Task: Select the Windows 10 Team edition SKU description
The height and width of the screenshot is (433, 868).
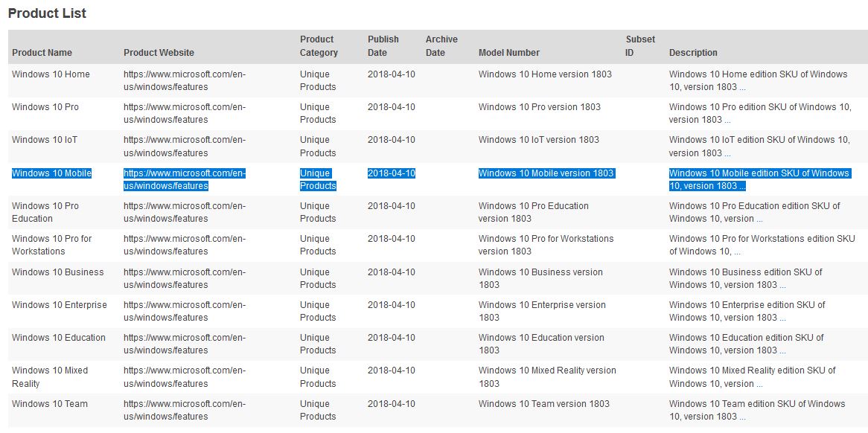Action: 757,410
